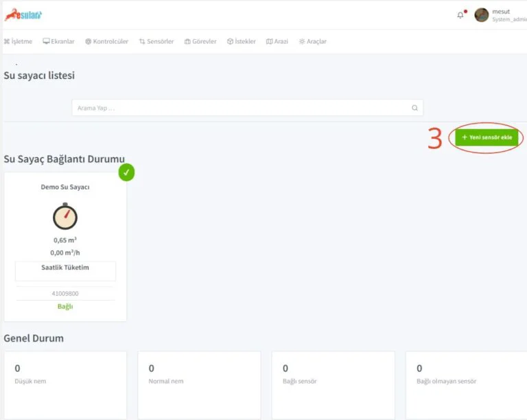Image resolution: width=527 pixels, height=420 pixels.
Task: Open the Arazi menu
Action: (277, 41)
